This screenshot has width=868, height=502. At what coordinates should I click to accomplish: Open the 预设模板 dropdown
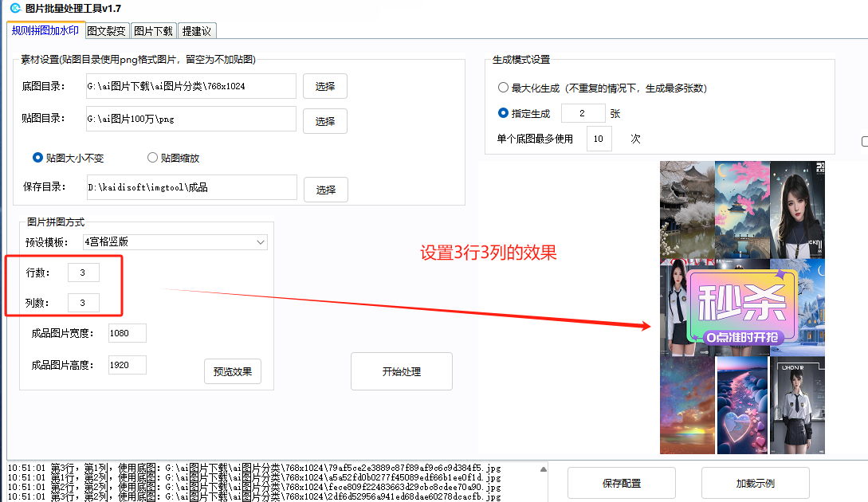[175, 242]
